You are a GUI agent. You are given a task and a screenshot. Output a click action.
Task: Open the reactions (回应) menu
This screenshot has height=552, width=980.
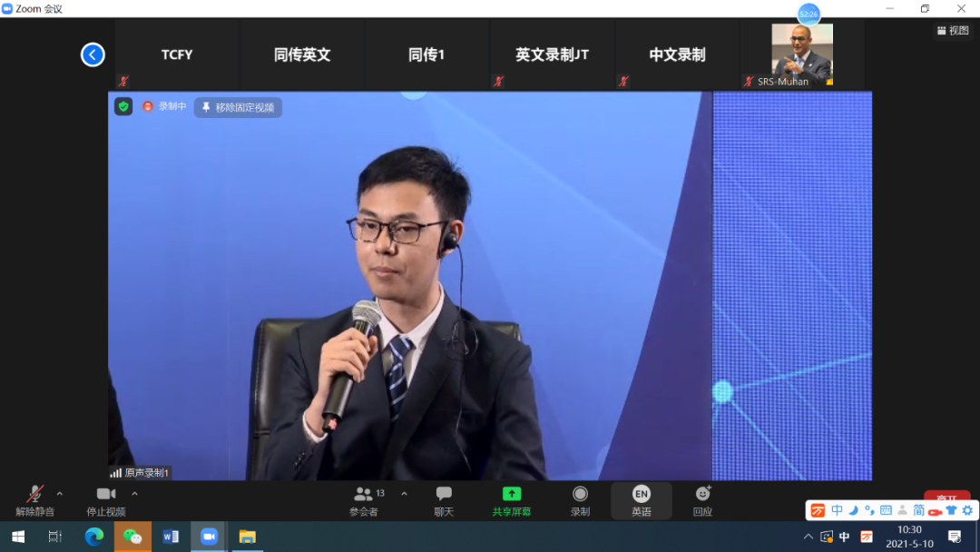click(x=702, y=494)
